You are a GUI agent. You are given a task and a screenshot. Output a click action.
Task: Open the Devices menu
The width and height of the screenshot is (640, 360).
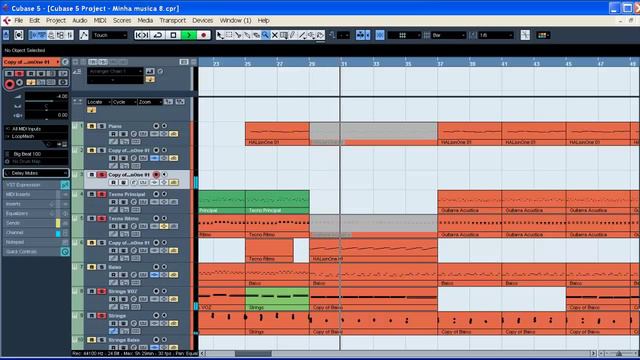[x=202, y=20]
